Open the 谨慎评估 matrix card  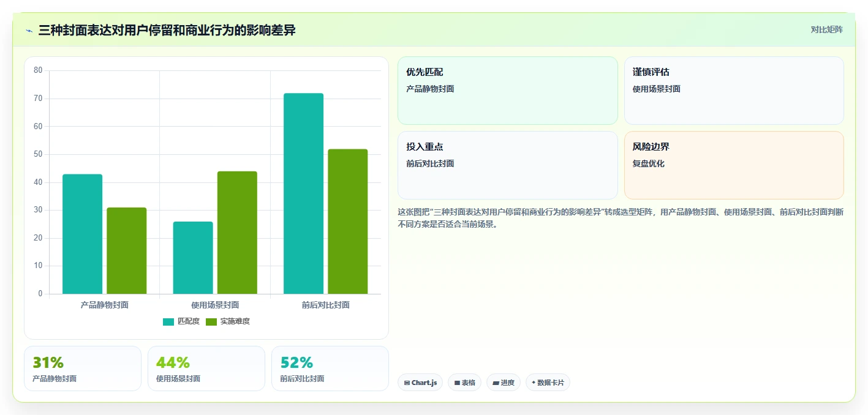(x=734, y=91)
